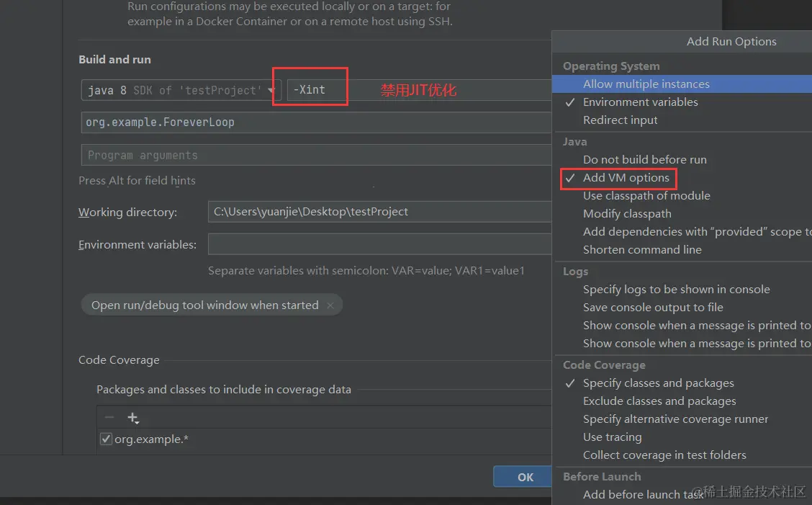Image resolution: width=812 pixels, height=505 pixels.
Task: Select Add before launch task option
Action: tap(682, 495)
